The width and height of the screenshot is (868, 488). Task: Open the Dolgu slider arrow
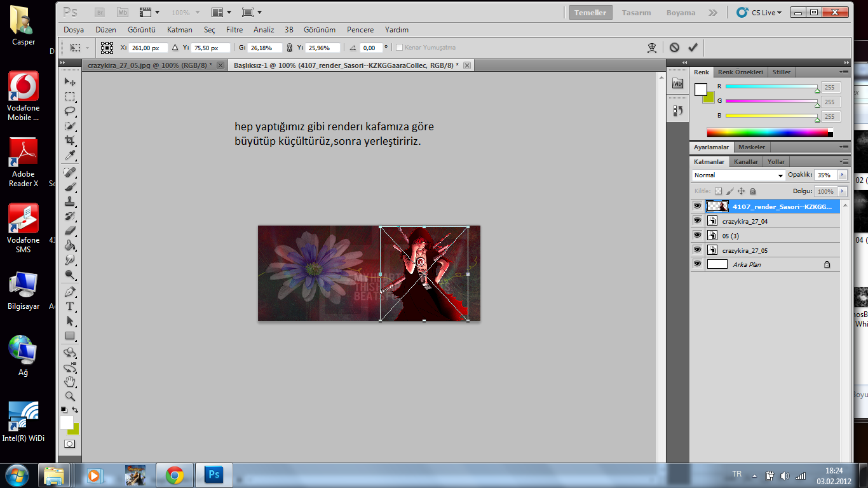843,191
